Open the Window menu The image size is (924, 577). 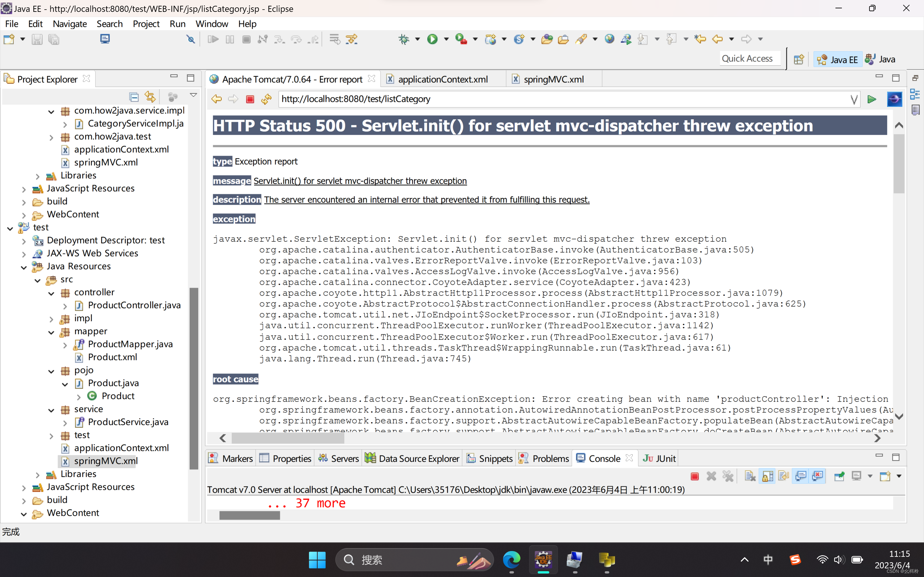211,24
